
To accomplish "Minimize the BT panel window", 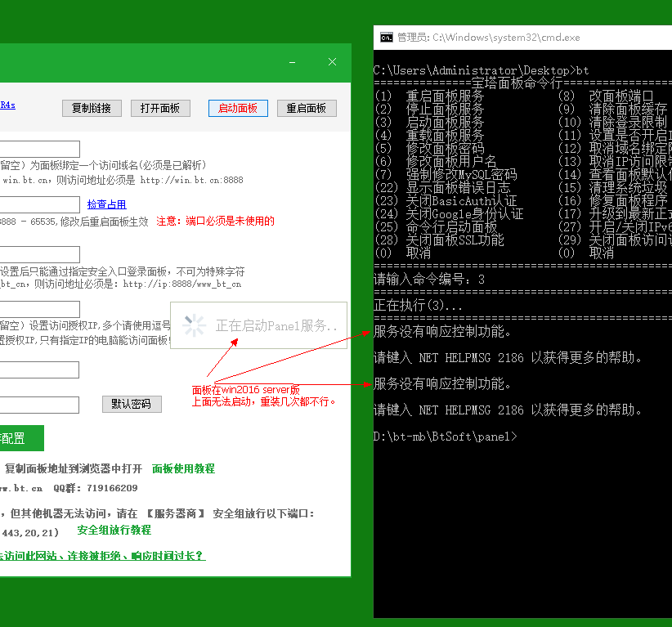I will pos(293,62).
